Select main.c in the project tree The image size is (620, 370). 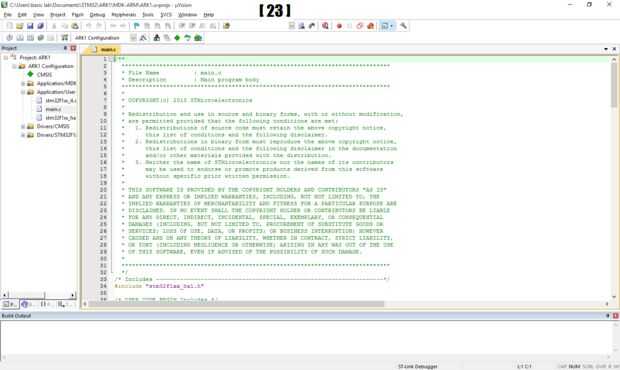click(53, 109)
